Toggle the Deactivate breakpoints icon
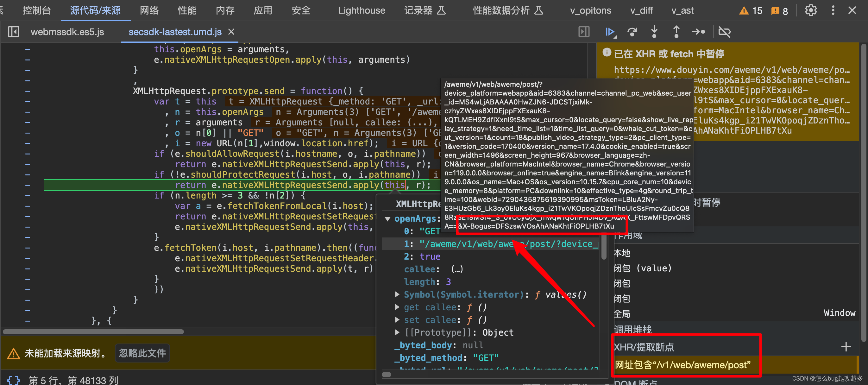Image resolution: width=868 pixels, height=385 pixels. [x=724, y=32]
